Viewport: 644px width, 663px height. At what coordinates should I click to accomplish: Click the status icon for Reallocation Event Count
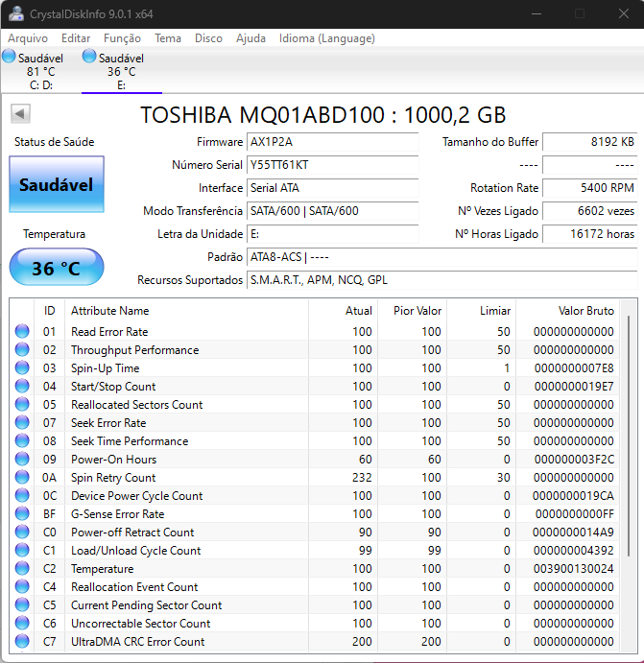[22, 586]
